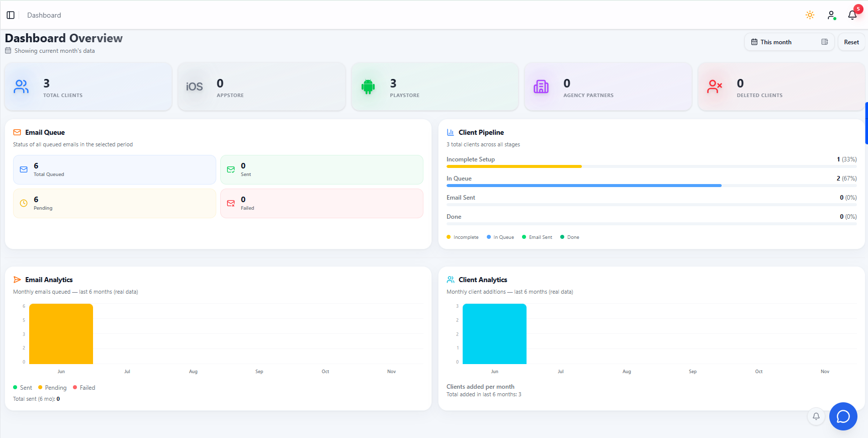Click the In Queue progress bar
Screen dimensions: 868x438
(x=652, y=186)
